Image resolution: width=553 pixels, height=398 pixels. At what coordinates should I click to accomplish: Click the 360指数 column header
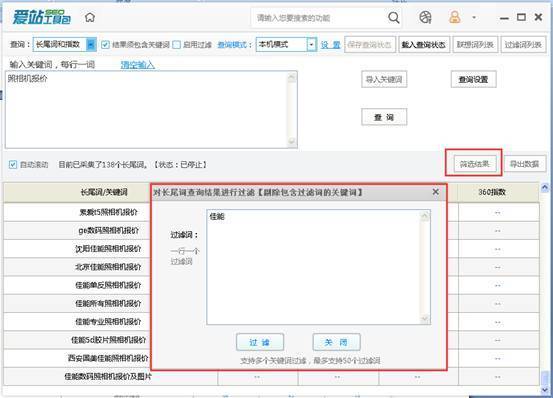tap(498, 192)
